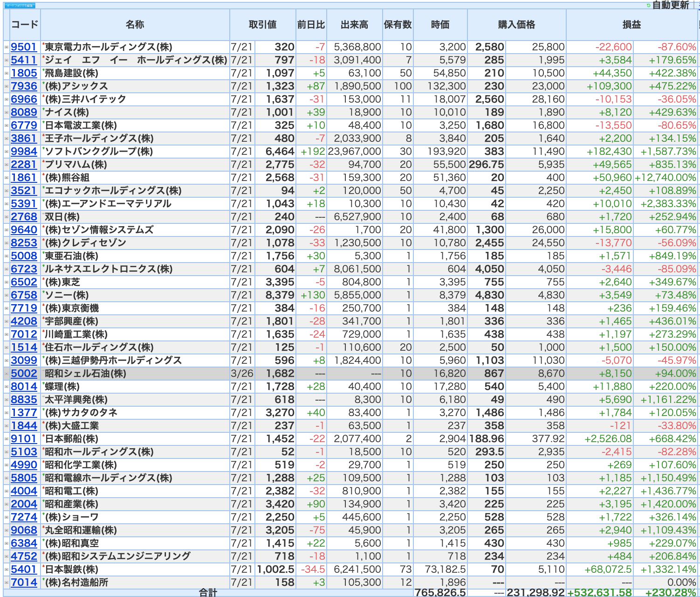Open stock code link 5401
The width and height of the screenshot is (700, 597).
pyautogui.click(x=24, y=569)
